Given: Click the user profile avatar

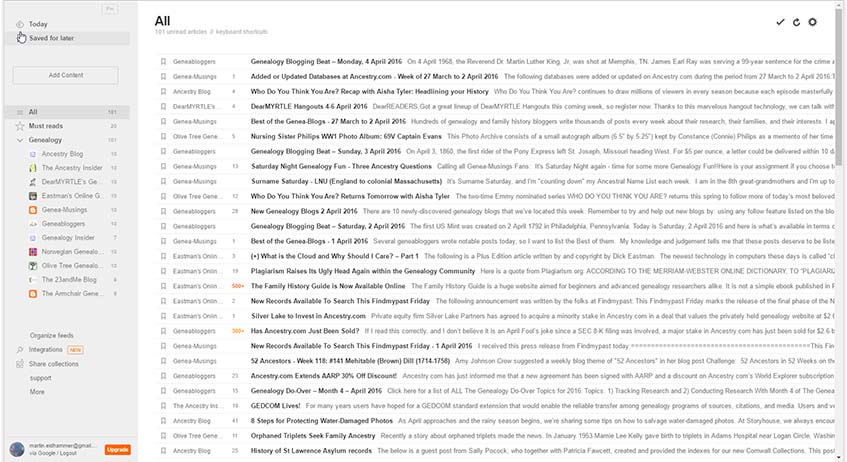Looking at the screenshot, I should tap(17, 449).
